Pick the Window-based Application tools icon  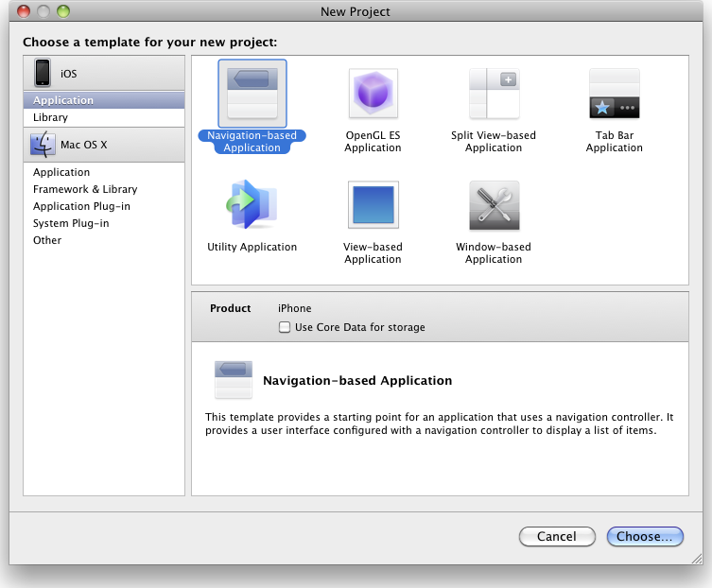494,205
